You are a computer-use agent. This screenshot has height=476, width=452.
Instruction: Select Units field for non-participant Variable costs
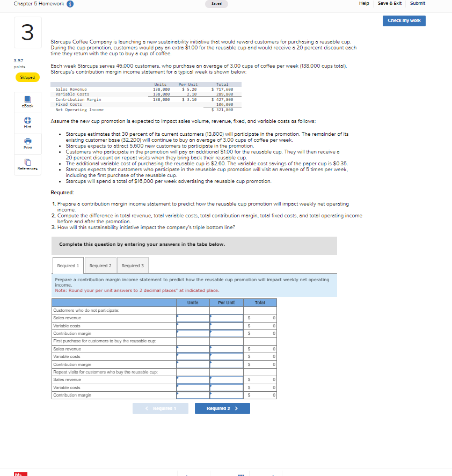point(193,326)
